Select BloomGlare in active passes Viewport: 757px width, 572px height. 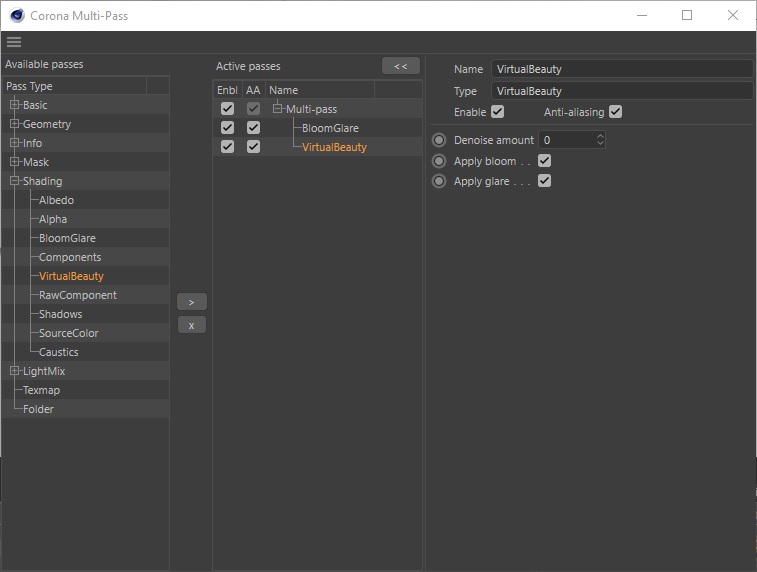(x=330, y=128)
